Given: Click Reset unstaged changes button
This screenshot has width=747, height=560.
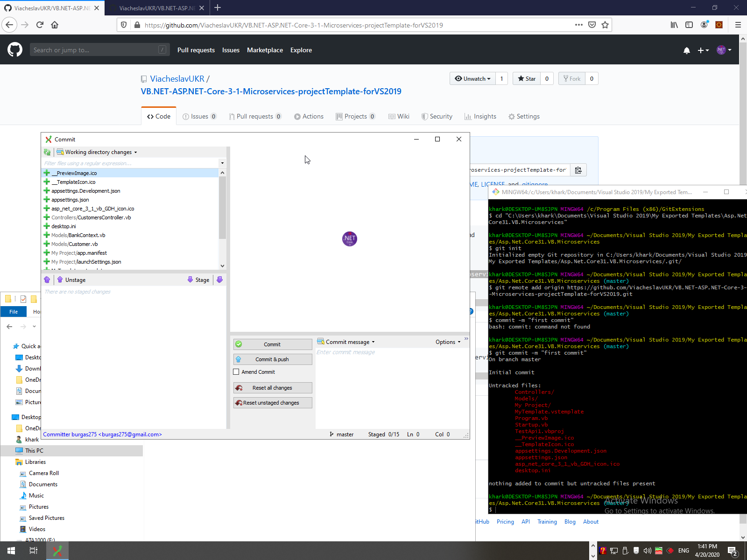Looking at the screenshot, I should (x=273, y=403).
